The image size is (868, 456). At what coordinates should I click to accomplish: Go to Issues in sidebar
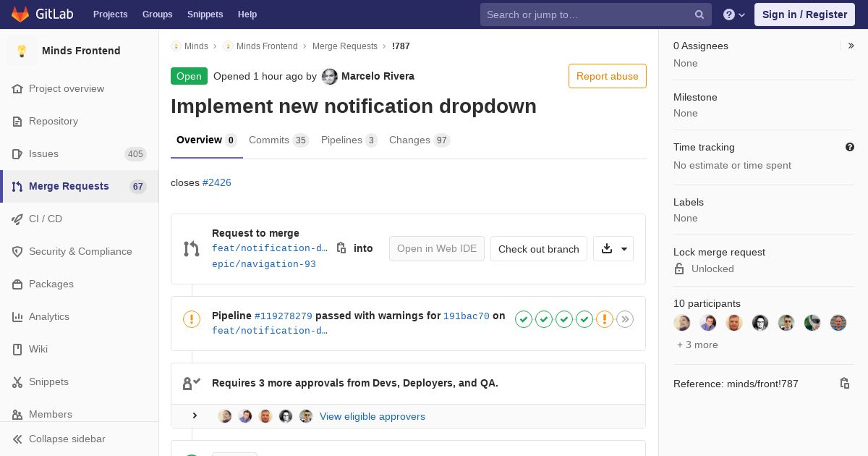tap(80, 153)
